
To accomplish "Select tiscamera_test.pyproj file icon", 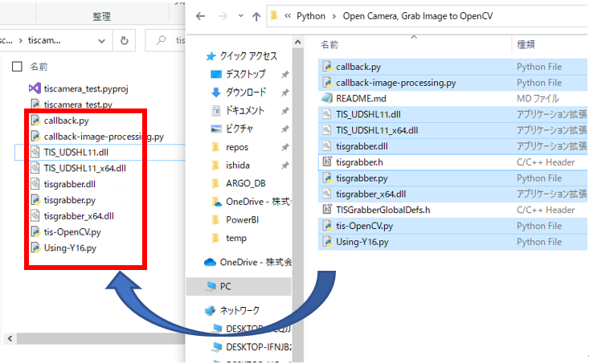I will coord(35,88).
